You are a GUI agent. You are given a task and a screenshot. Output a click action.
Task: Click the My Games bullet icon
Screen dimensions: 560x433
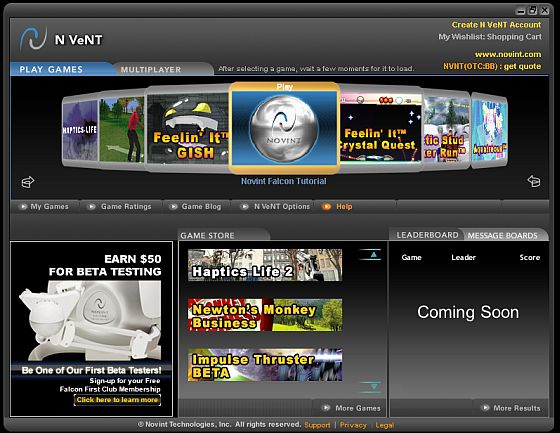pyautogui.click(x=24, y=206)
